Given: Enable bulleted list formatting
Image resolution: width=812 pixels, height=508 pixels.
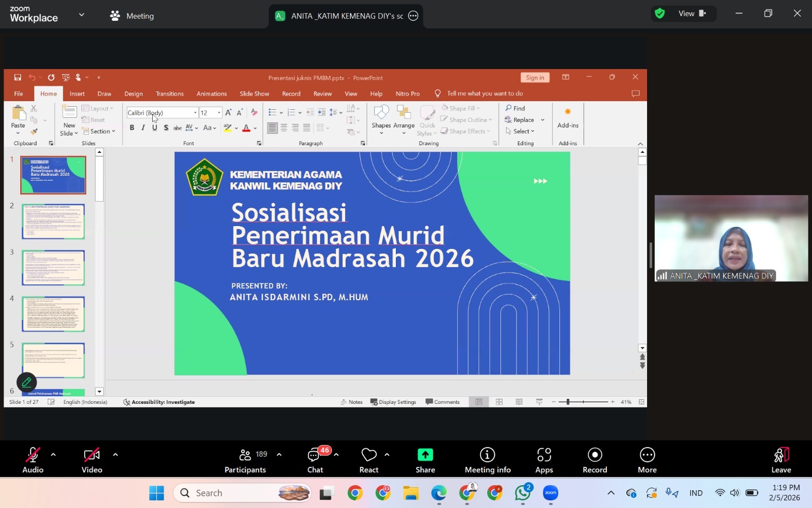Looking at the screenshot, I should (x=273, y=112).
